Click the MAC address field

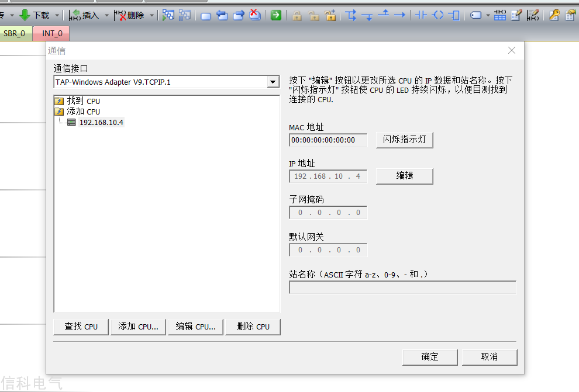click(328, 140)
